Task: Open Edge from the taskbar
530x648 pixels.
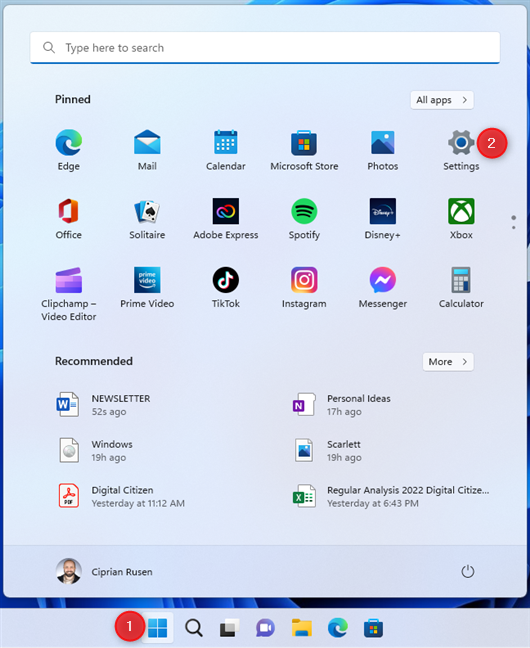Action: (x=338, y=628)
